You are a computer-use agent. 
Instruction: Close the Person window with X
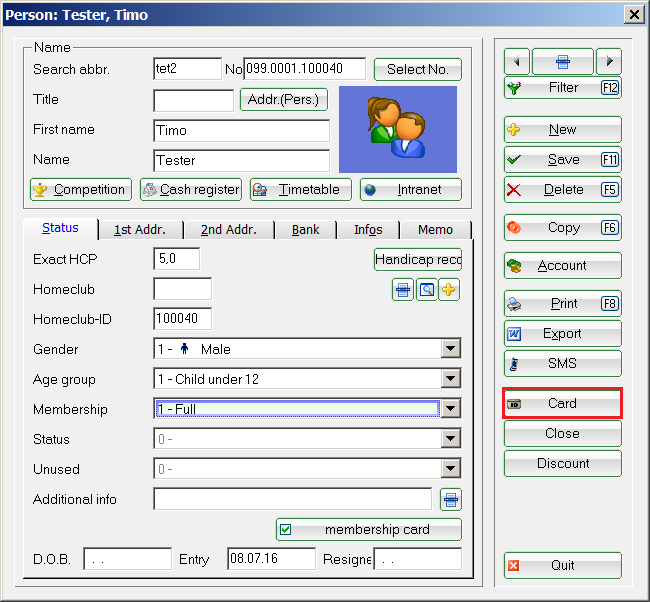pos(634,15)
